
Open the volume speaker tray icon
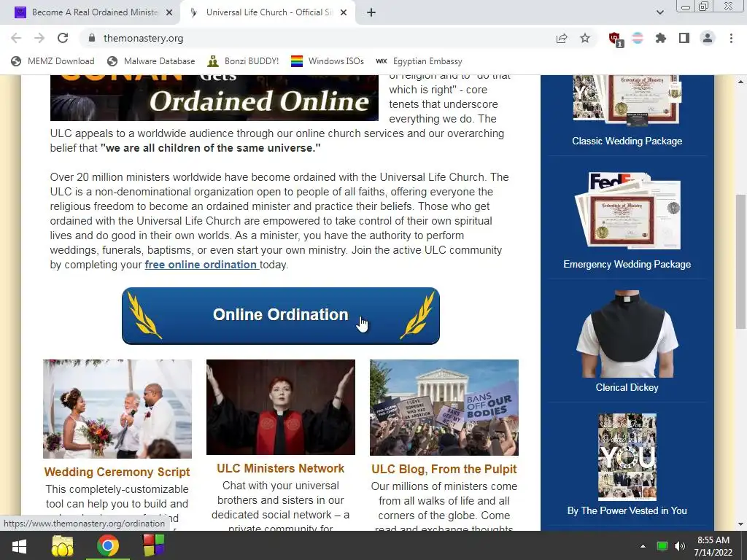click(680, 546)
